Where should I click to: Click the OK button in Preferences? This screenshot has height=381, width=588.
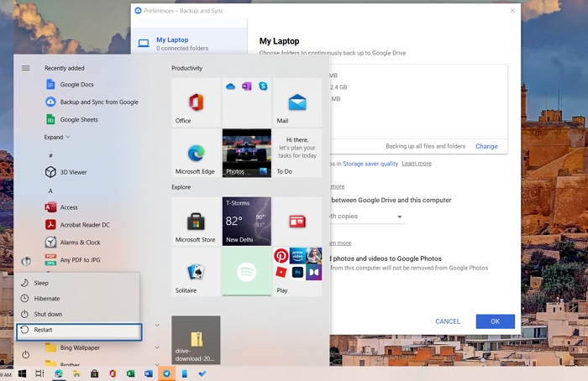click(x=495, y=321)
